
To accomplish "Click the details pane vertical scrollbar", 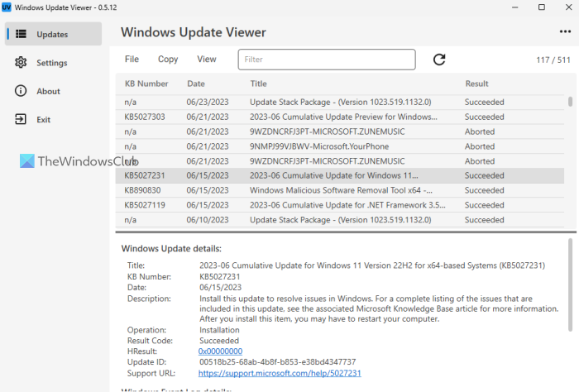I will [570, 284].
